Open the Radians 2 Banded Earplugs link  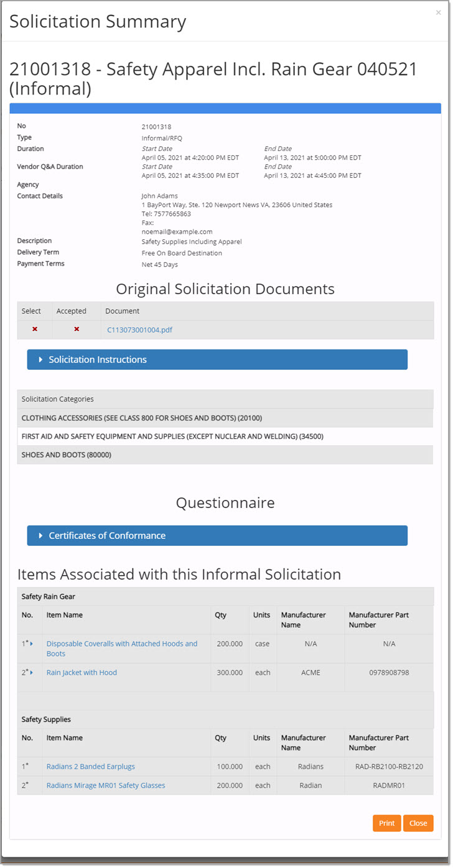(x=91, y=766)
